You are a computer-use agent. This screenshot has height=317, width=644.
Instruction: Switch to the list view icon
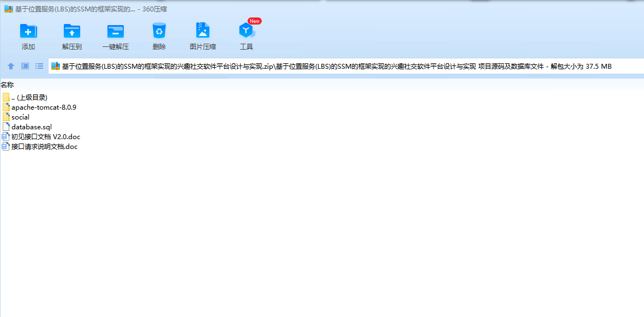(x=39, y=66)
